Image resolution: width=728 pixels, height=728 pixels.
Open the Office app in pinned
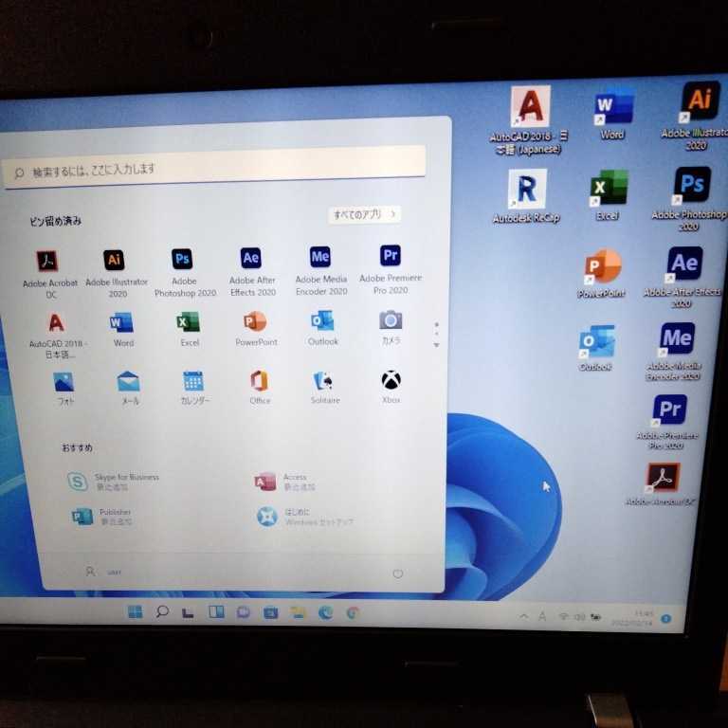pos(260,387)
